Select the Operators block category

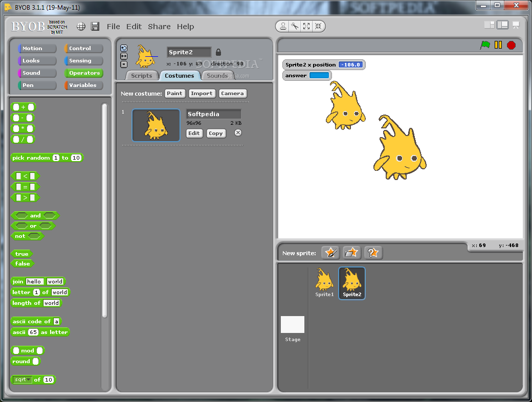pos(83,73)
